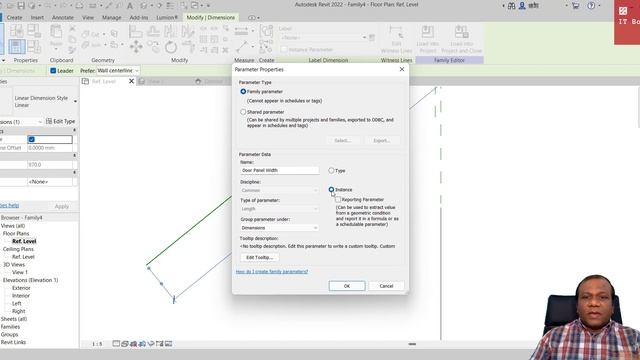Click the Move tool icon in Modify panel
The image size is (640, 360).
coord(136,47)
